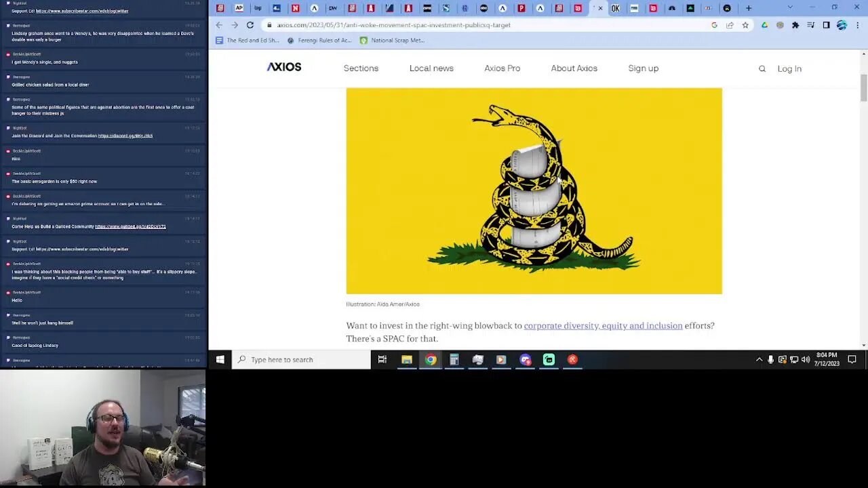Open the Sections menu on Axios
Screen dimensions: 868x488
click(x=361, y=68)
